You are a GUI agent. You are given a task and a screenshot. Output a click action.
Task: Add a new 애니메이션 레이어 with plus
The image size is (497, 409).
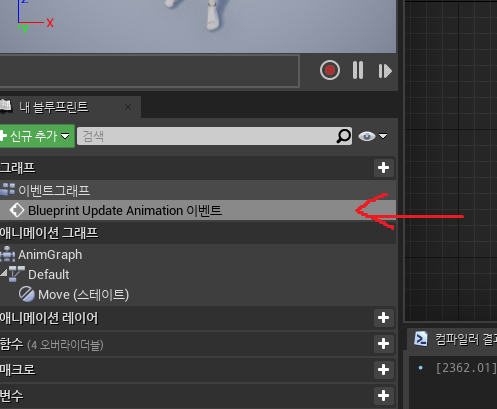click(383, 317)
